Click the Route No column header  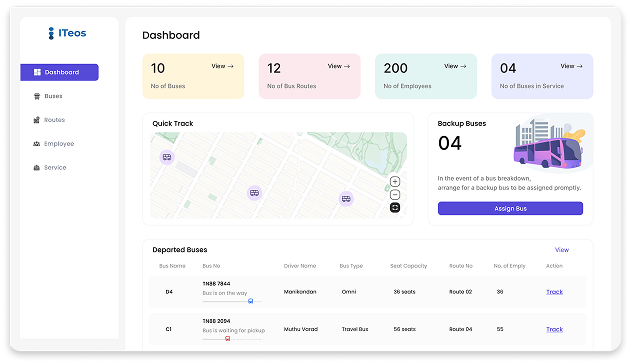[x=461, y=266]
